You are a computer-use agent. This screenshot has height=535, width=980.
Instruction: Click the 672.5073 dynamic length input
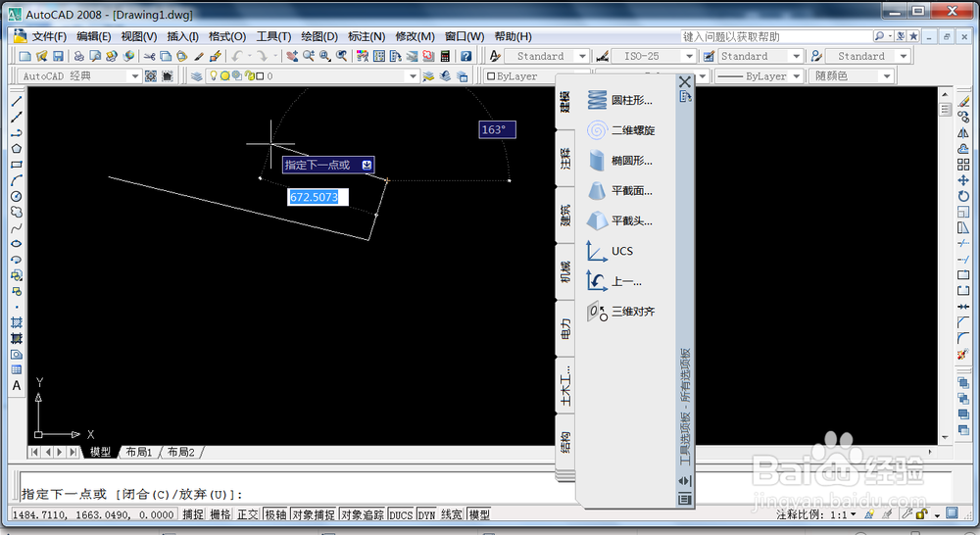[318, 197]
